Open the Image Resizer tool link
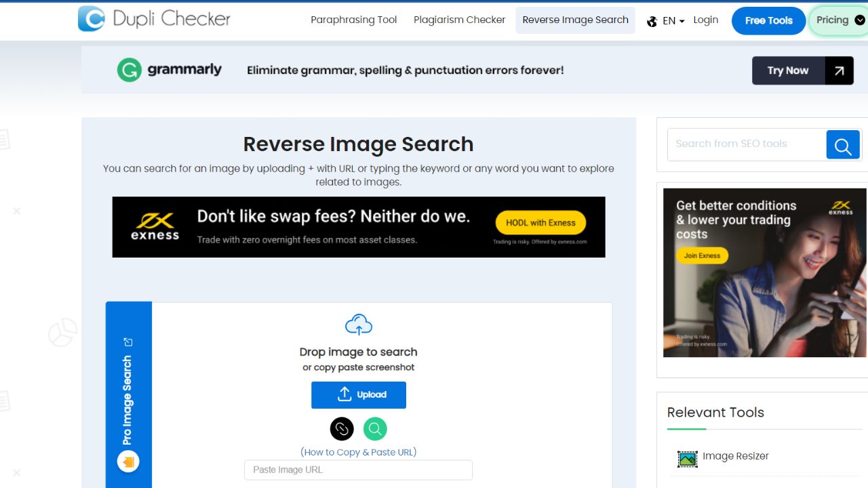 (x=735, y=456)
